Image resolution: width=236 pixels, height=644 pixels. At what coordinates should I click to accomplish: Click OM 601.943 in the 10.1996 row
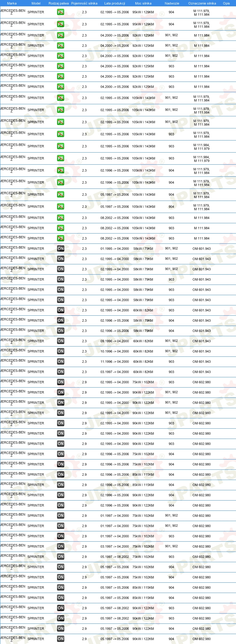coord(202,351)
